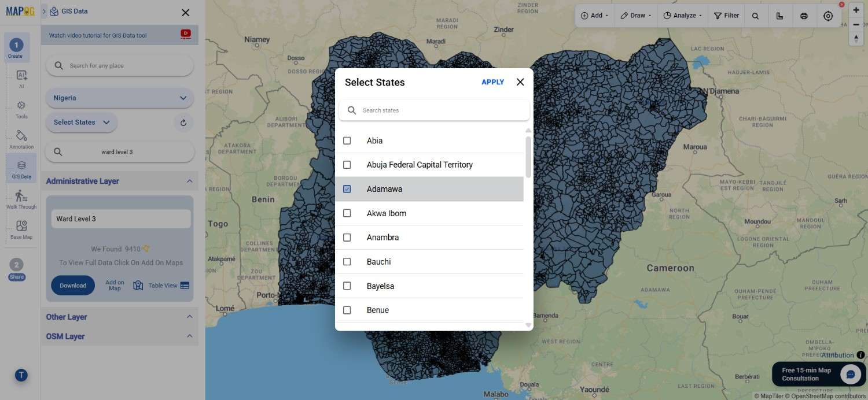Viewport: 868px width, 400px height.
Task: Click the Filter toolbar button
Action: 726,16
